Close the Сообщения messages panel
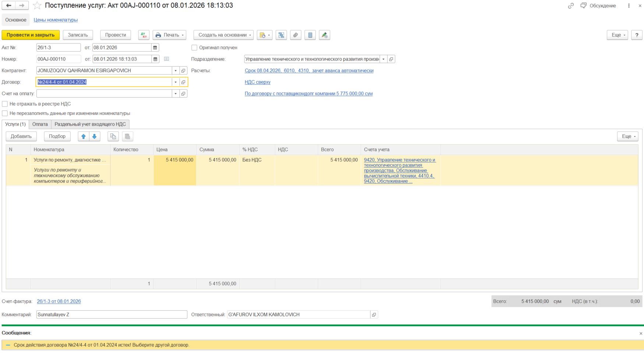The image size is (644, 353). 641,333
